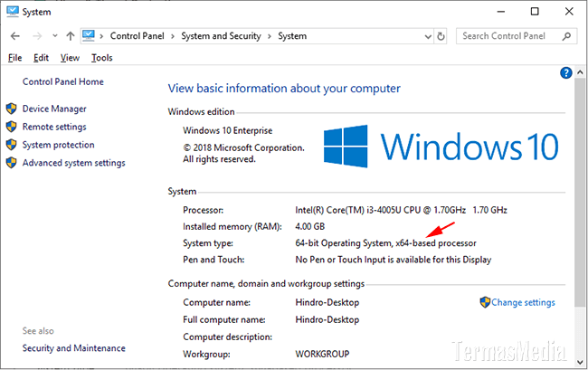Minimize the System window
Screen dimensions: 588x370
(500, 12)
